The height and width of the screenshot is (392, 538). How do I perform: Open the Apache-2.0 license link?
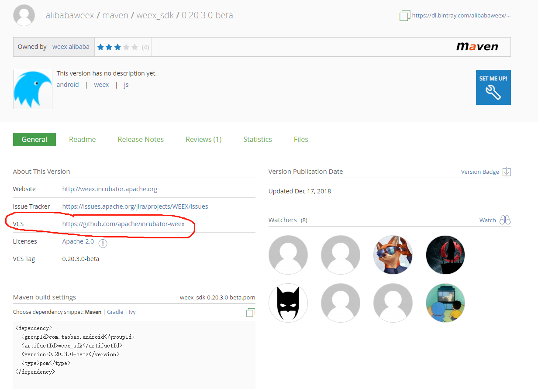tap(78, 241)
